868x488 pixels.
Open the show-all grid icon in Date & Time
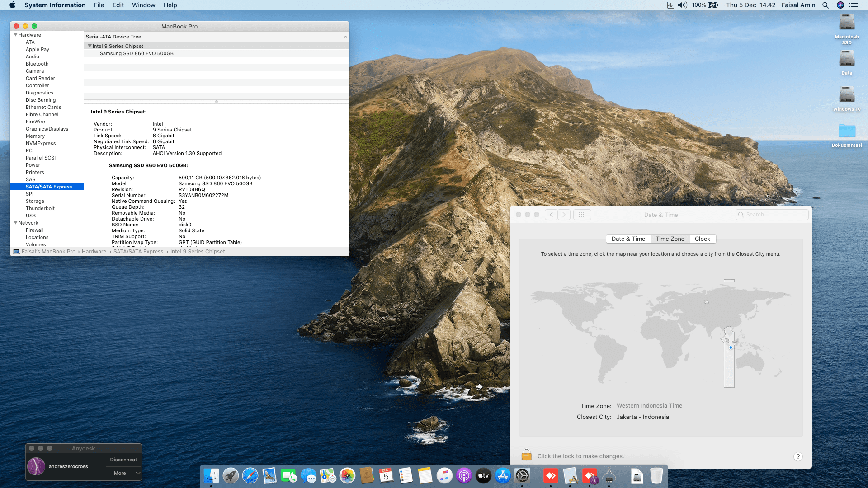pos(582,215)
